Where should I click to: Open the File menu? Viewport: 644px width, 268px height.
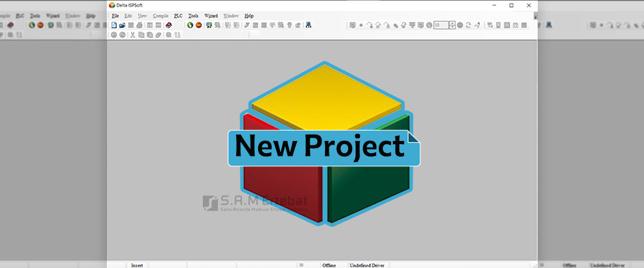(x=115, y=16)
